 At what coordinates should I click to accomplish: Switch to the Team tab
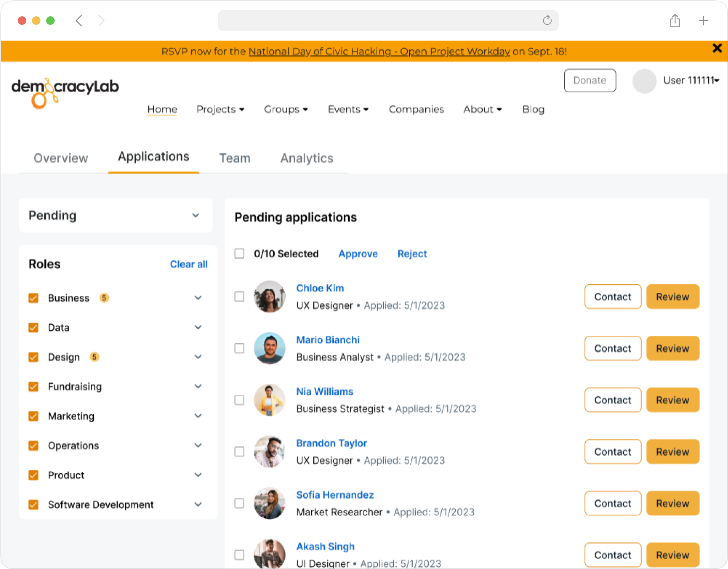(235, 158)
